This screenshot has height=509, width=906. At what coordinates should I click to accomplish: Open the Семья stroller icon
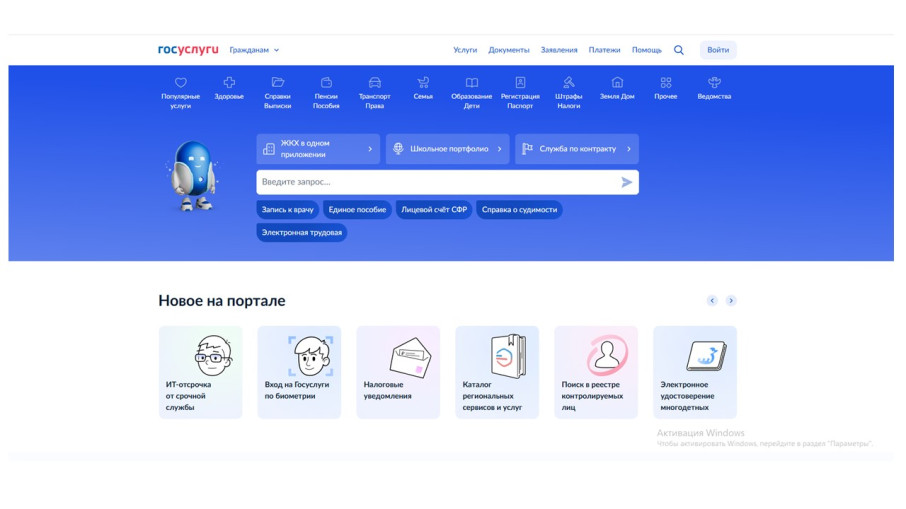click(x=424, y=82)
